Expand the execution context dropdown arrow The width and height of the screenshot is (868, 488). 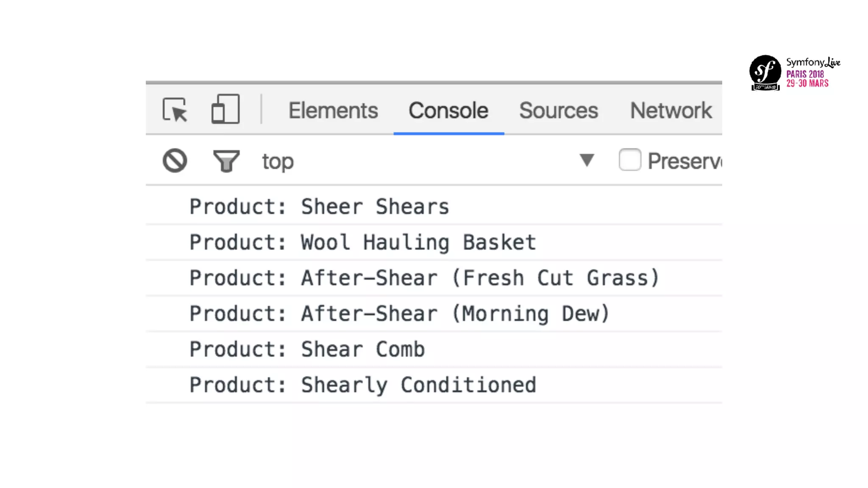pyautogui.click(x=587, y=160)
